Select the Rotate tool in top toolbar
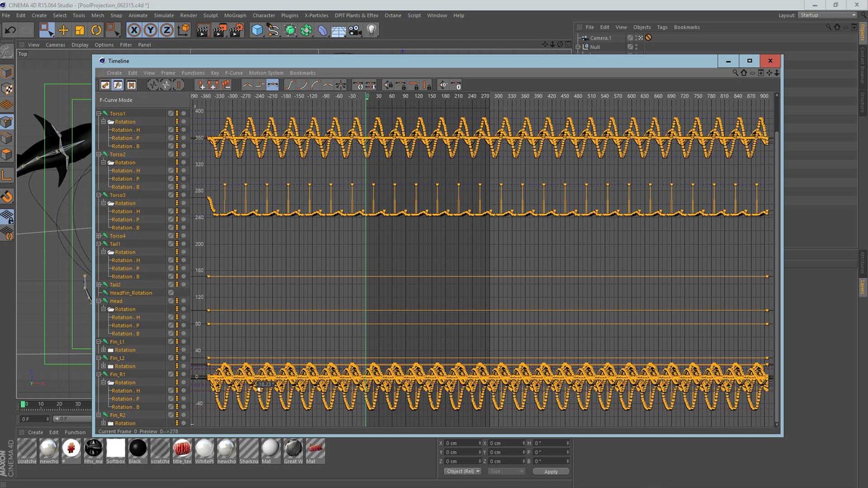868x488 pixels. [x=96, y=30]
